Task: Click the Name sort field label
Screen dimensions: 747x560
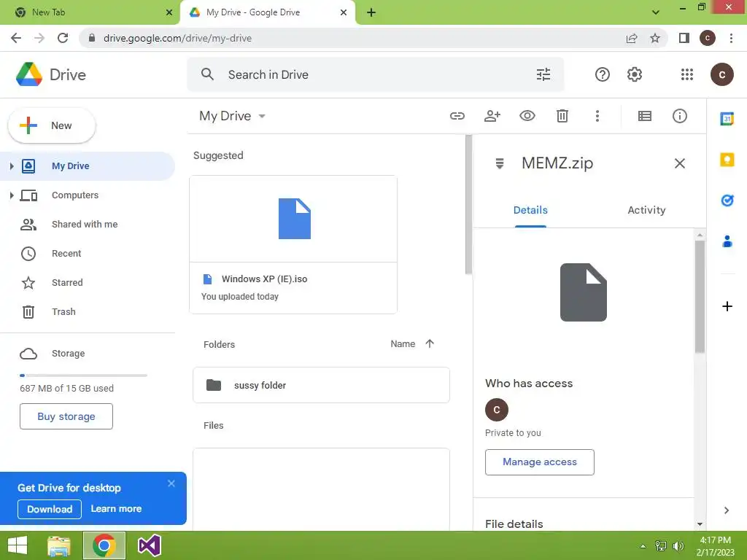Action: click(x=403, y=344)
